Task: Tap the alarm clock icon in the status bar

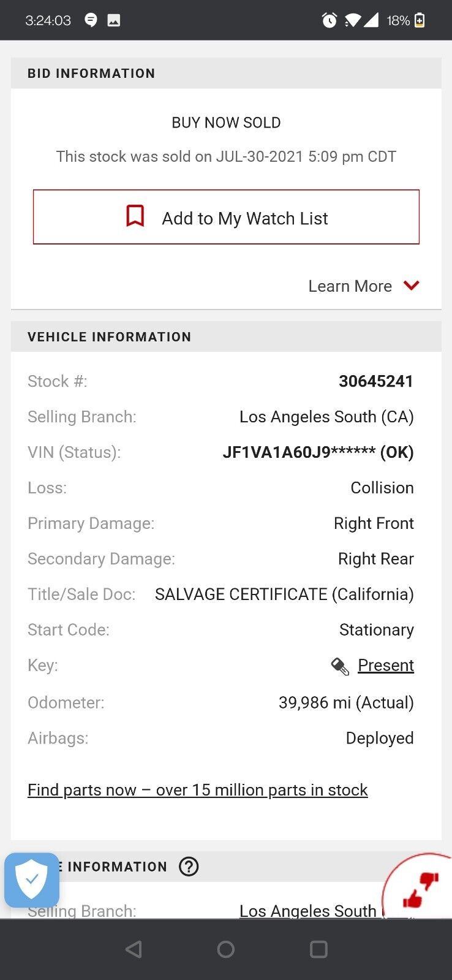Action: (x=329, y=20)
